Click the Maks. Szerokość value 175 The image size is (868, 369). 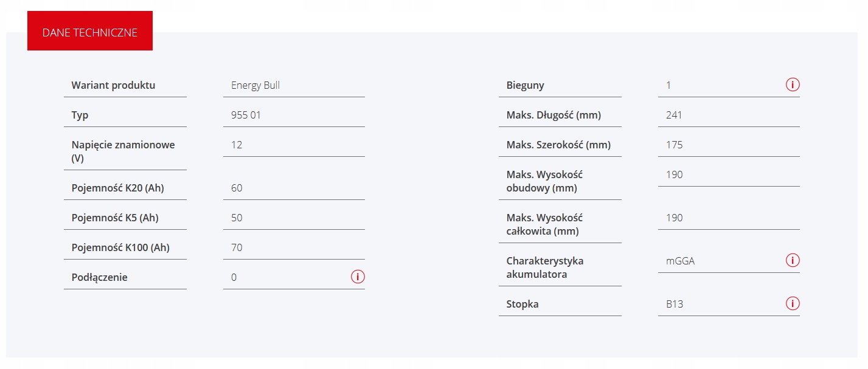(674, 145)
